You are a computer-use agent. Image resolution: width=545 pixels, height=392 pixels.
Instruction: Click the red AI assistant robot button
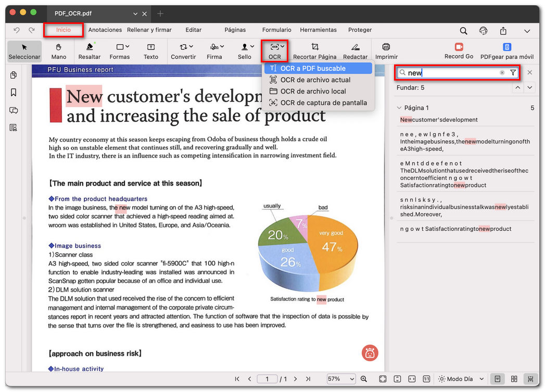click(370, 353)
